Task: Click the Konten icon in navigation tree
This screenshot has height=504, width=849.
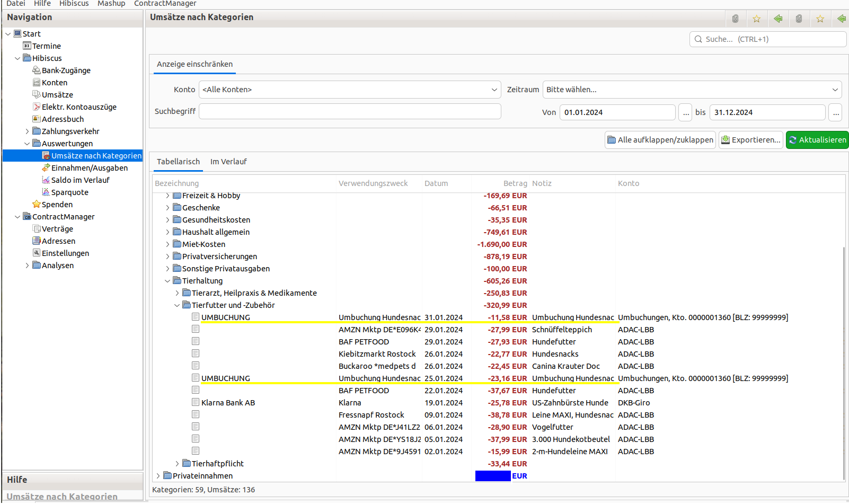Action: point(37,83)
